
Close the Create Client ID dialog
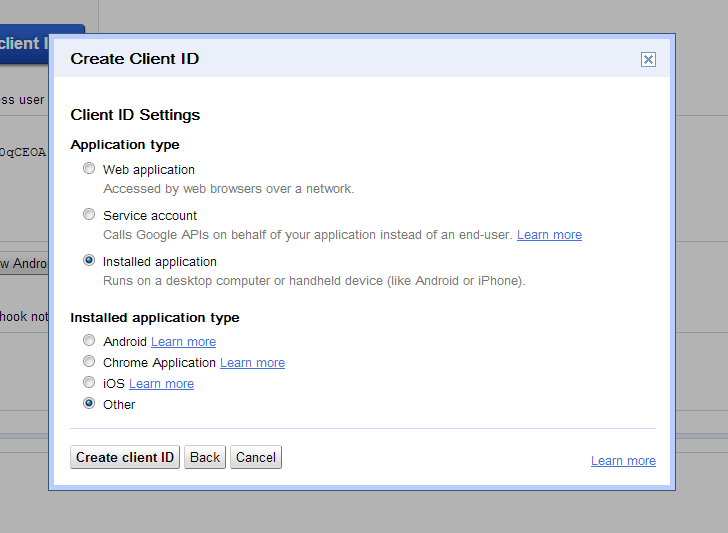pos(648,60)
